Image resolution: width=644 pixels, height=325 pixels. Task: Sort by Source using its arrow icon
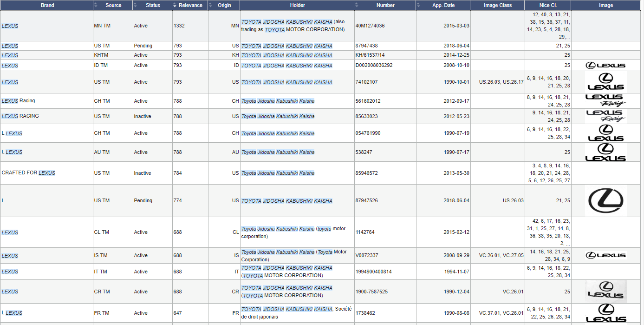point(96,5)
